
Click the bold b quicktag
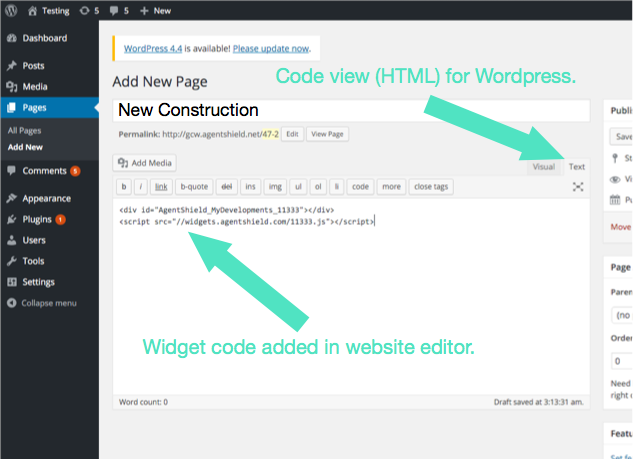(124, 187)
